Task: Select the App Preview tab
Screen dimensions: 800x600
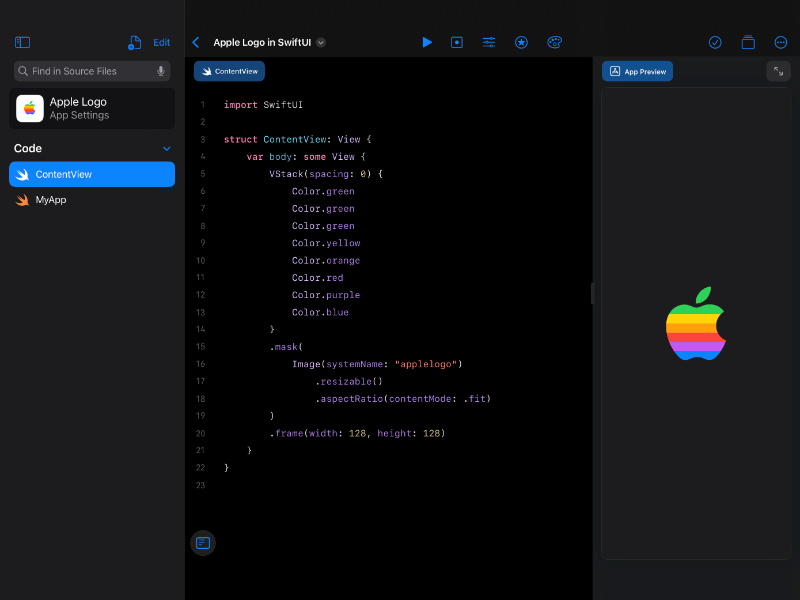Action: click(x=637, y=71)
